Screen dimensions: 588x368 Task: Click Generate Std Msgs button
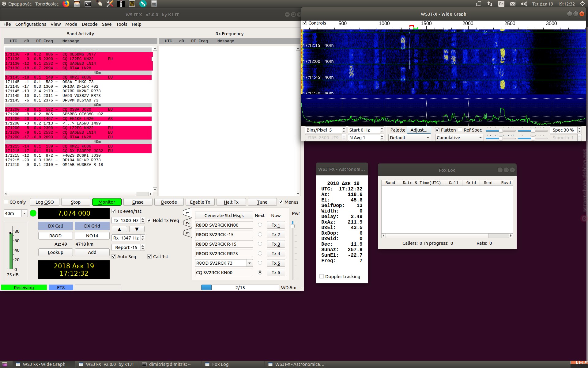click(224, 215)
